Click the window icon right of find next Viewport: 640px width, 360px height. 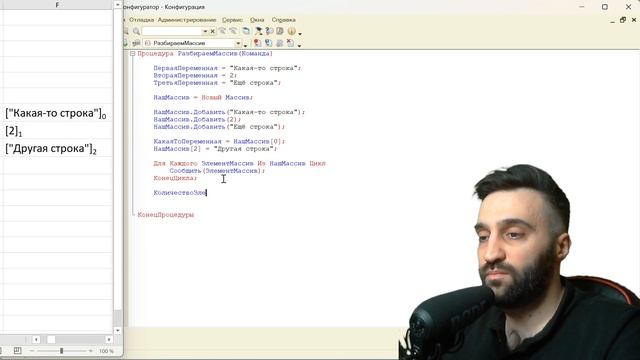[x=246, y=31]
